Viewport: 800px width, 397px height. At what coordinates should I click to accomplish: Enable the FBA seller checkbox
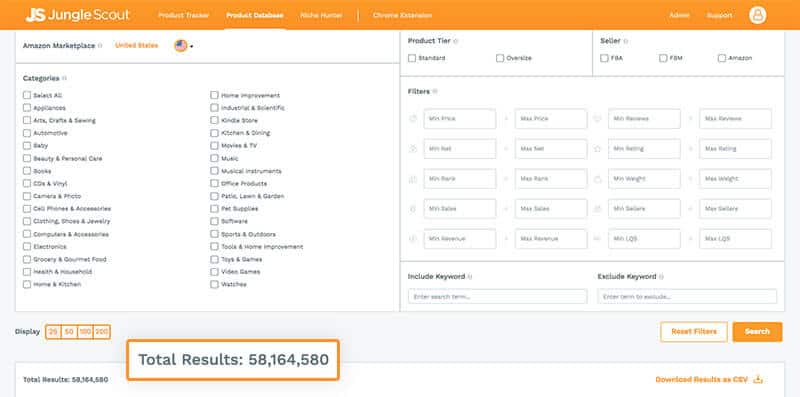tap(604, 58)
